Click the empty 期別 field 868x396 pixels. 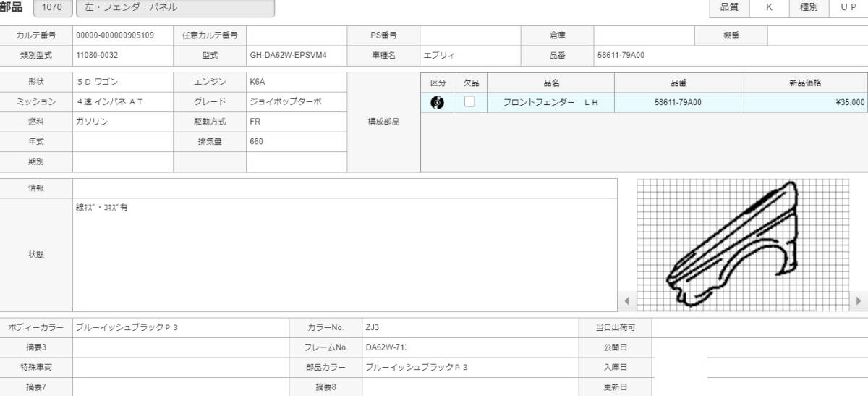pyautogui.click(x=123, y=161)
